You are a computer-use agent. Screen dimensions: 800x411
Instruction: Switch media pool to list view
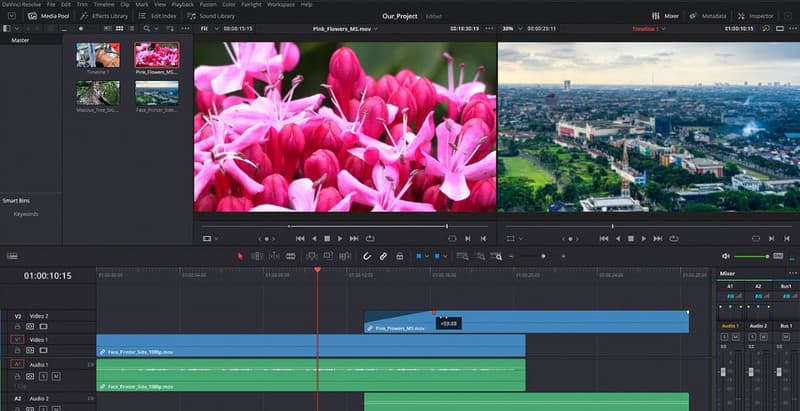[x=132, y=29]
